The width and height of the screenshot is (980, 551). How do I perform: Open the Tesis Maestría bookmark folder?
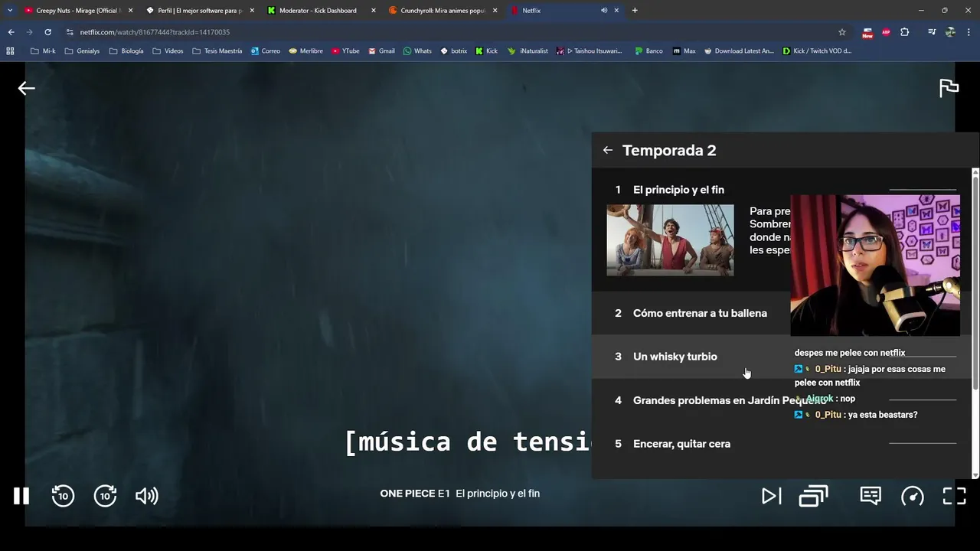click(217, 51)
